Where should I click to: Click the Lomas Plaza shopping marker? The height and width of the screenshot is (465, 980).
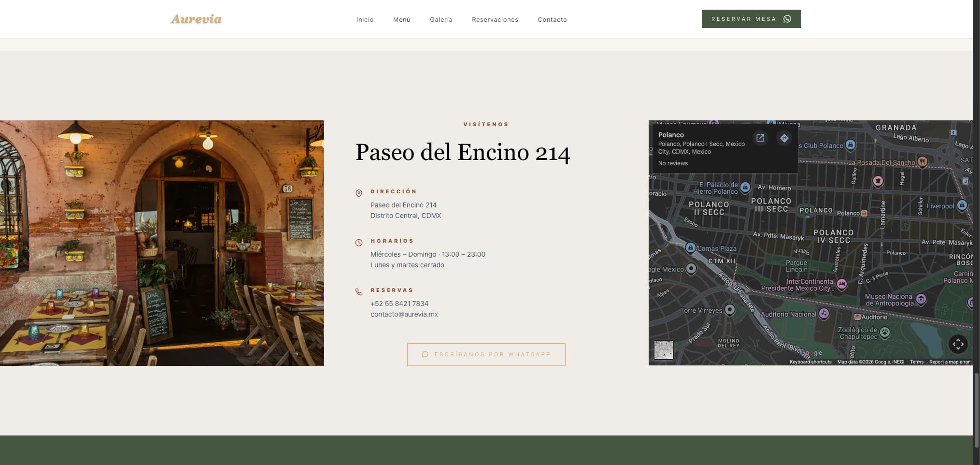[x=691, y=248]
